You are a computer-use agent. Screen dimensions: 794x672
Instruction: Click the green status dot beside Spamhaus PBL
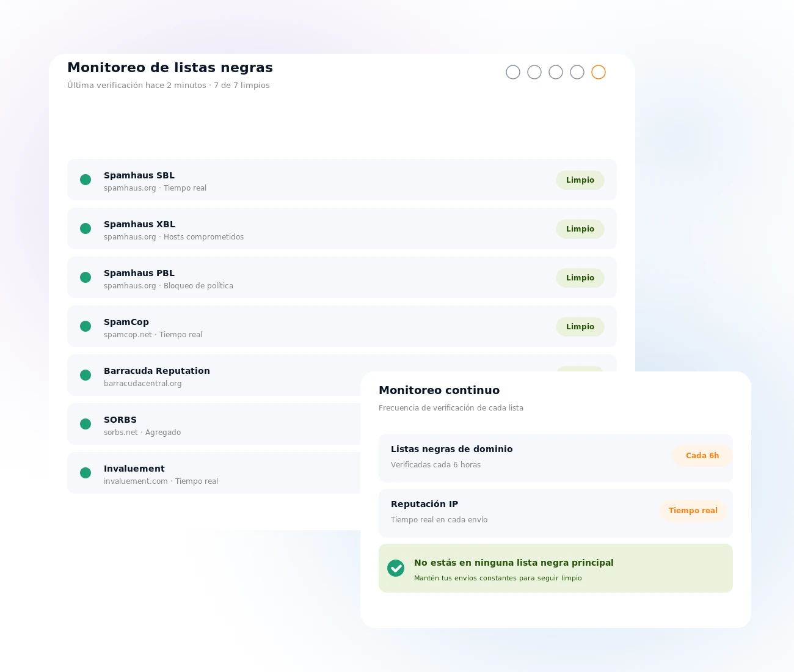click(x=86, y=277)
